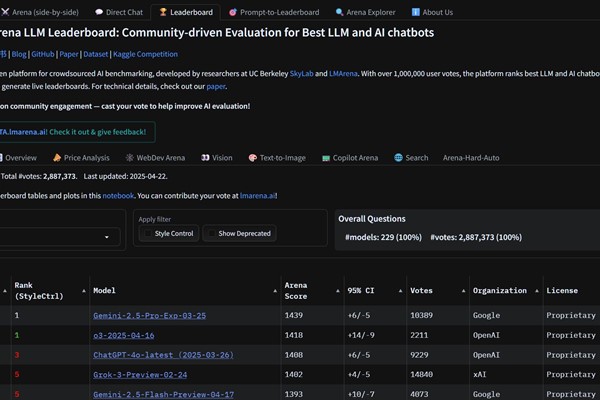Click the Vision eyes icon
Screen dimensions: 600x400
click(x=205, y=158)
